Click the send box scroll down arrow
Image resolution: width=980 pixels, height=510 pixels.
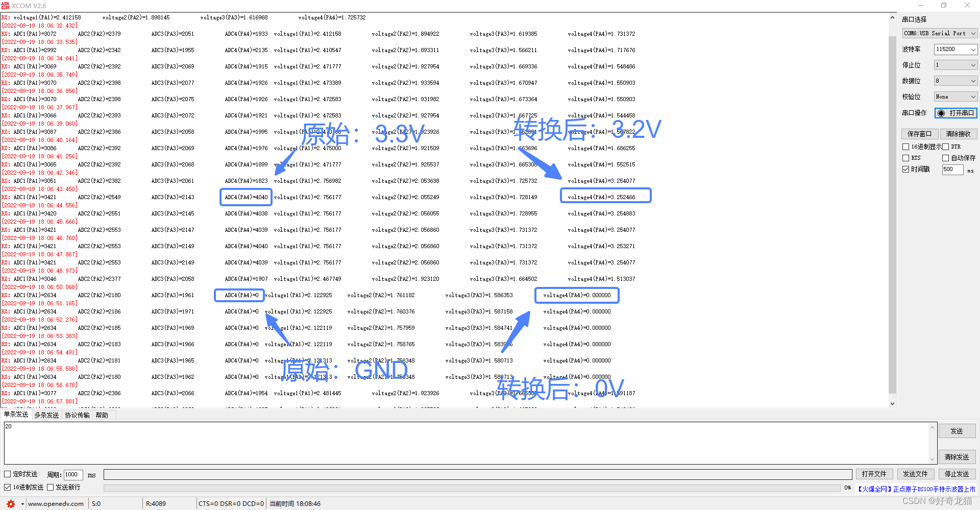(933, 459)
